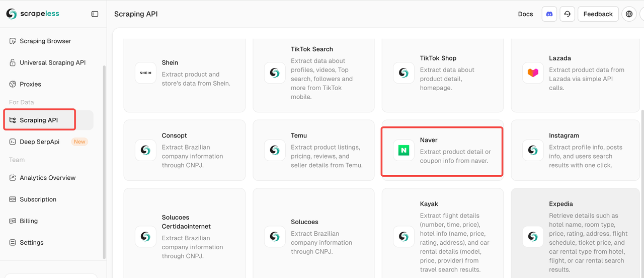Open Analytics Overview page
The image size is (644, 278).
(48, 178)
